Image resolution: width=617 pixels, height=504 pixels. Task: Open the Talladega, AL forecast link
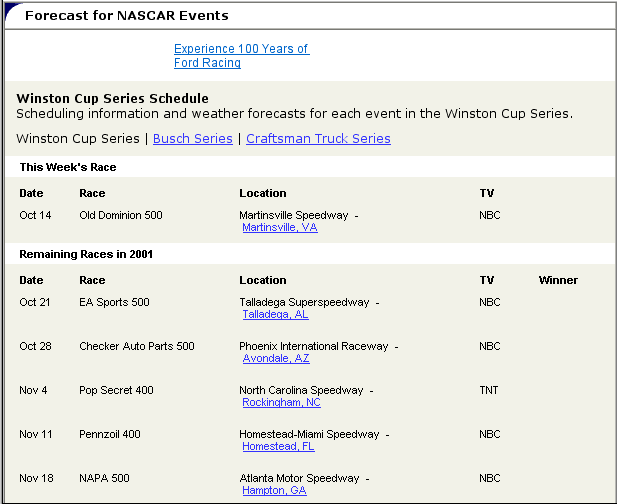pos(275,314)
